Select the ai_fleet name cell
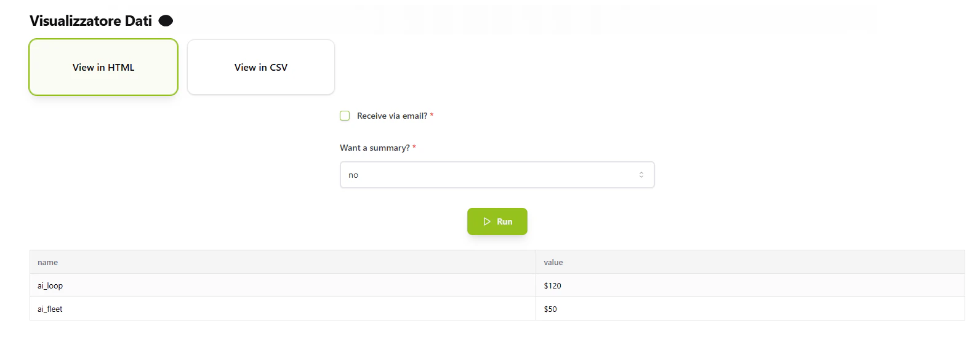 (49, 309)
